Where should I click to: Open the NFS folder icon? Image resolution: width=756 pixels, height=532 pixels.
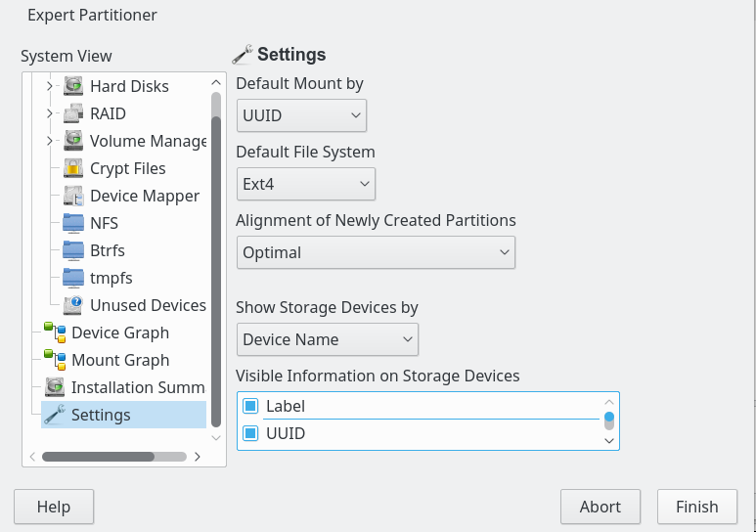[73, 223]
